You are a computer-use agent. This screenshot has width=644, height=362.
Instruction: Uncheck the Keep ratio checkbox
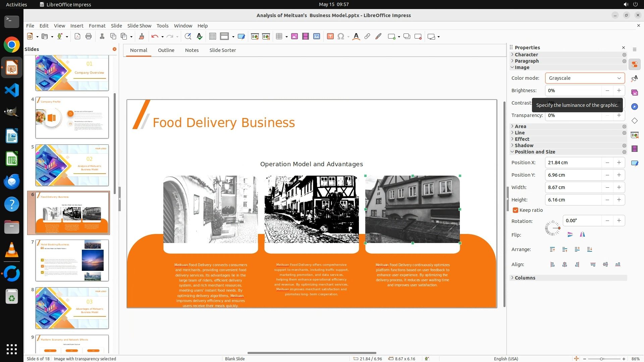tap(516, 210)
